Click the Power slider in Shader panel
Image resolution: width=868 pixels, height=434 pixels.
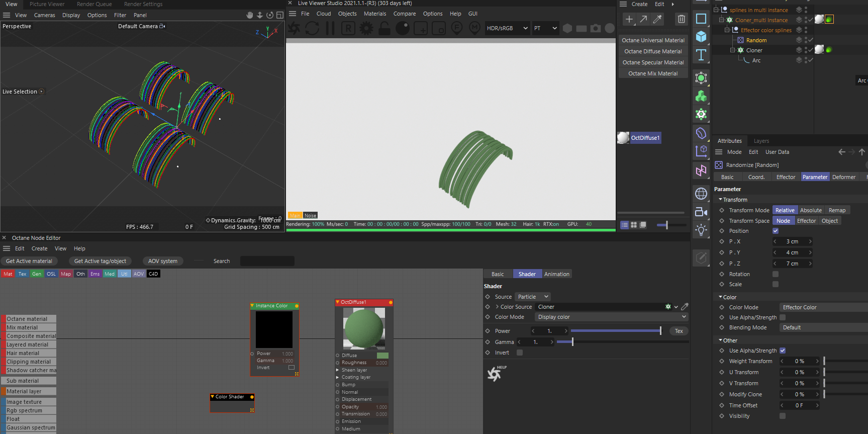click(616, 331)
